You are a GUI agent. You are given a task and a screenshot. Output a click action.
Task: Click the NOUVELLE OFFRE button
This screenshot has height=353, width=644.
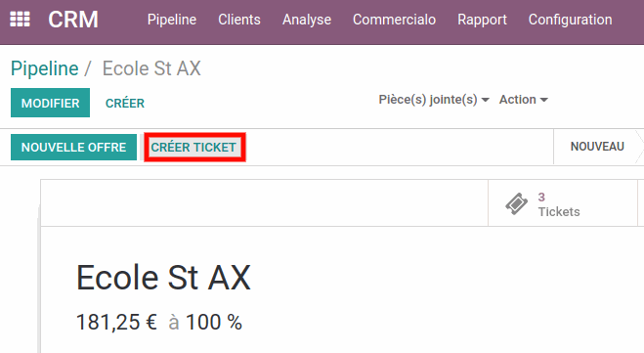(x=73, y=147)
